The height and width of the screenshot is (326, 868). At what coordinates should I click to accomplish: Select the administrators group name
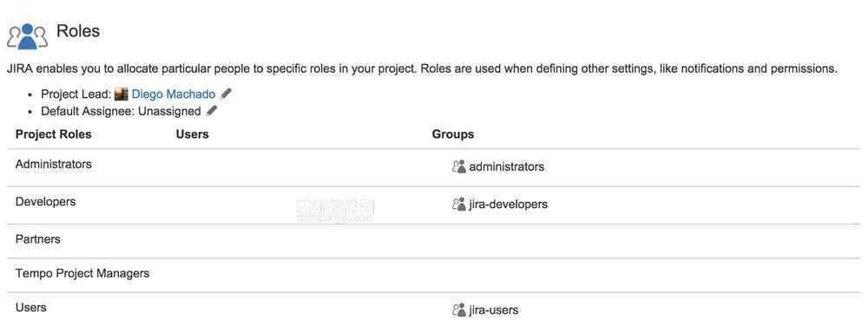pos(507,166)
